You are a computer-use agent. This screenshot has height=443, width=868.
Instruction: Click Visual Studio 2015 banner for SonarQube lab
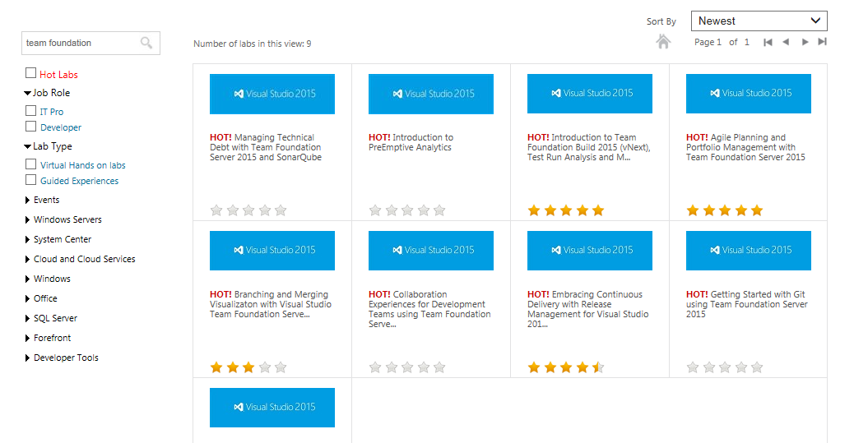[x=272, y=94]
